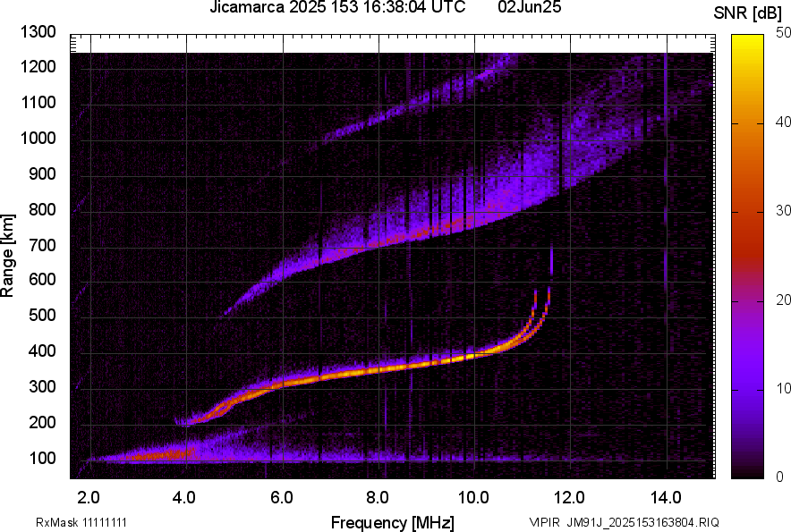
Task: Click the colorbar tick label '50'
Action: click(x=784, y=33)
